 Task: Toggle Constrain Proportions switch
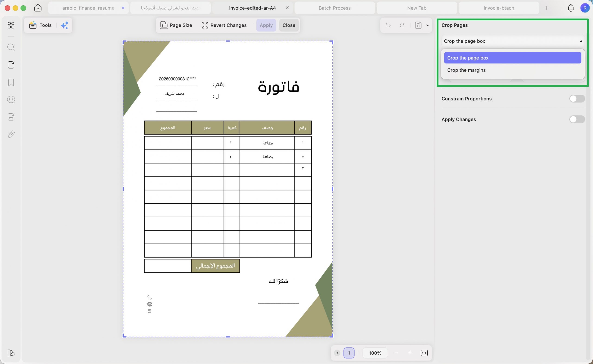pyautogui.click(x=577, y=99)
